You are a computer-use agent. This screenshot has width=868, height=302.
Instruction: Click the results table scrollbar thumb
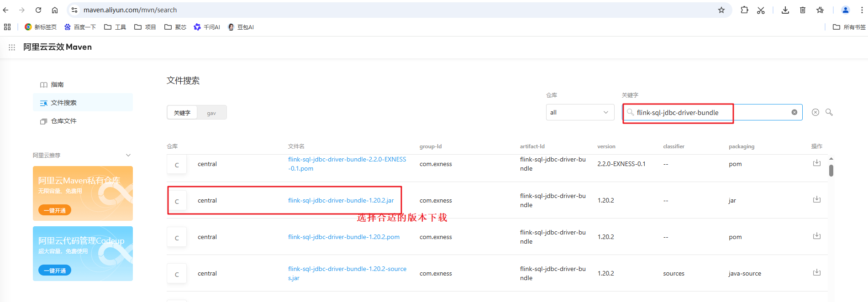point(831,171)
